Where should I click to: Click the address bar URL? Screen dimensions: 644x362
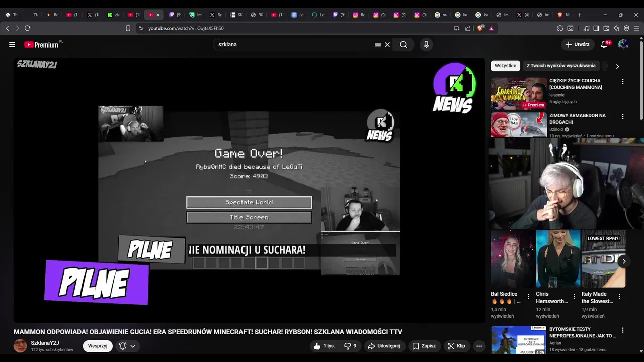click(x=186, y=28)
